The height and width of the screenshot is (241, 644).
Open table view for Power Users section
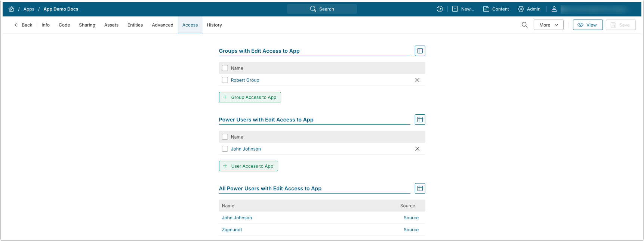(x=420, y=120)
